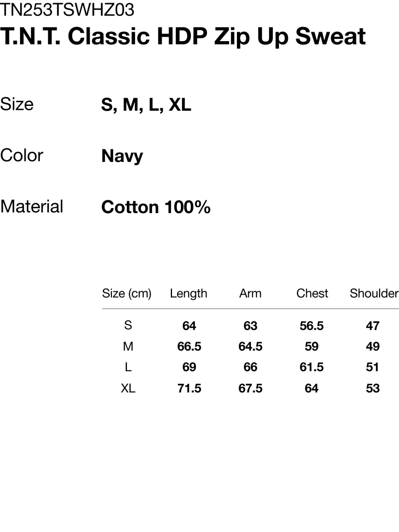This screenshot has width=399, height=532.
Task: Click the Size (cm) column header
Action: (127, 293)
